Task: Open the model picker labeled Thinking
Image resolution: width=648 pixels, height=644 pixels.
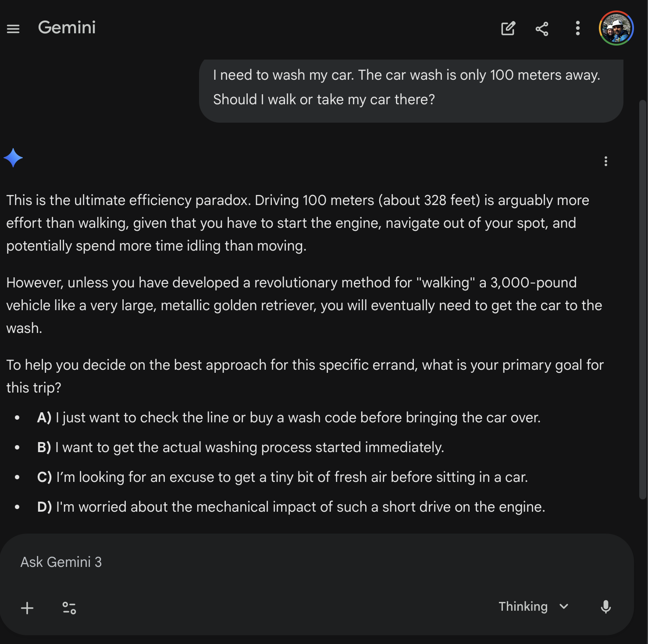Action: (523, 607)
